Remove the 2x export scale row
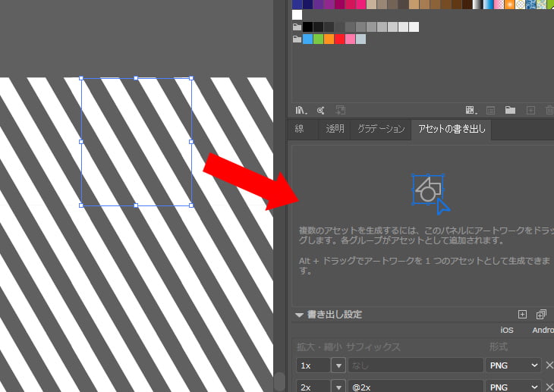This screenshot has height=392, width=554. point(550,386)
